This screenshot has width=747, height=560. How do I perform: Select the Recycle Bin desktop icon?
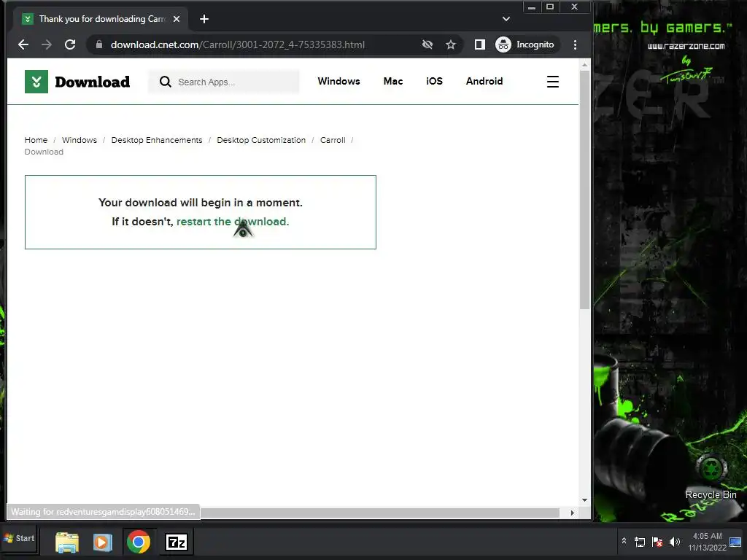[711, 478]
